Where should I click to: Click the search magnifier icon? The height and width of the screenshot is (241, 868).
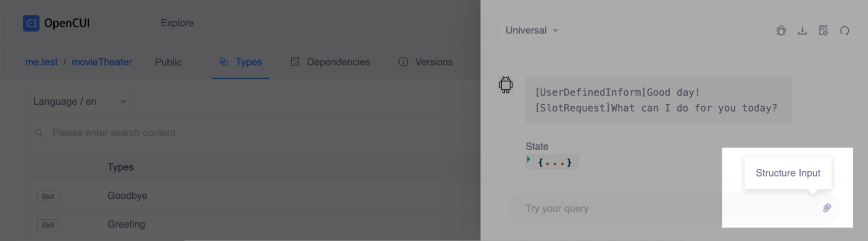click(x=39, y=133)
